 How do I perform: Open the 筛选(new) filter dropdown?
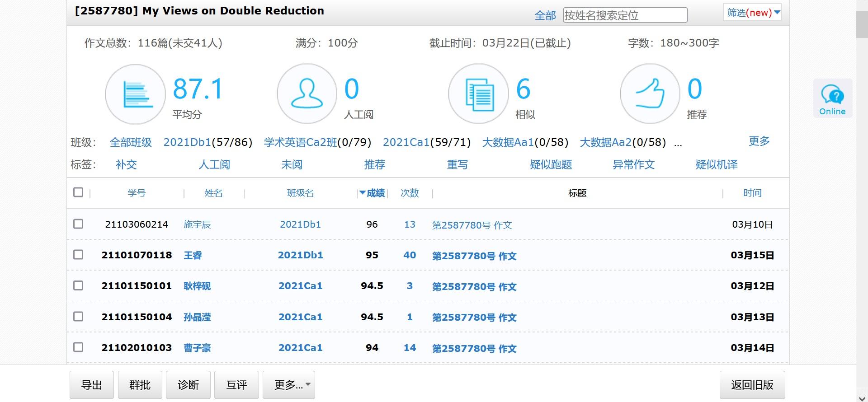point(753,13)
